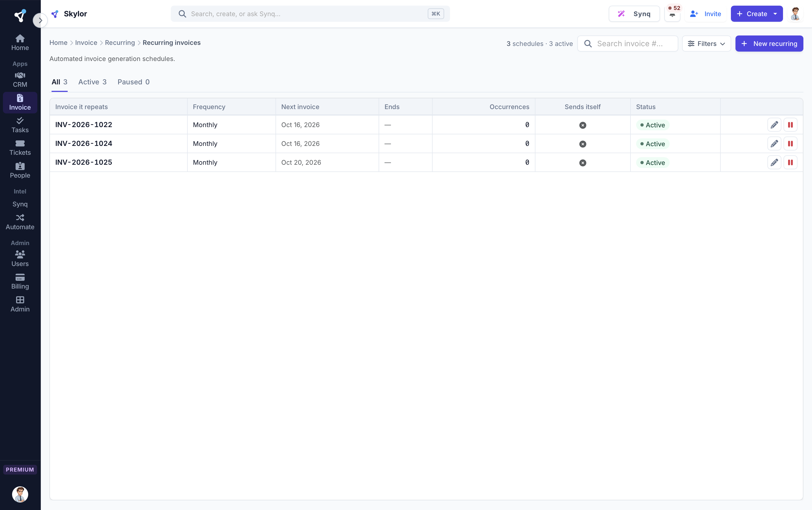The width and height of the screenshot is (812, 510).
Task: Open invoice INV-2026-1022
Action: coord(84,125)
